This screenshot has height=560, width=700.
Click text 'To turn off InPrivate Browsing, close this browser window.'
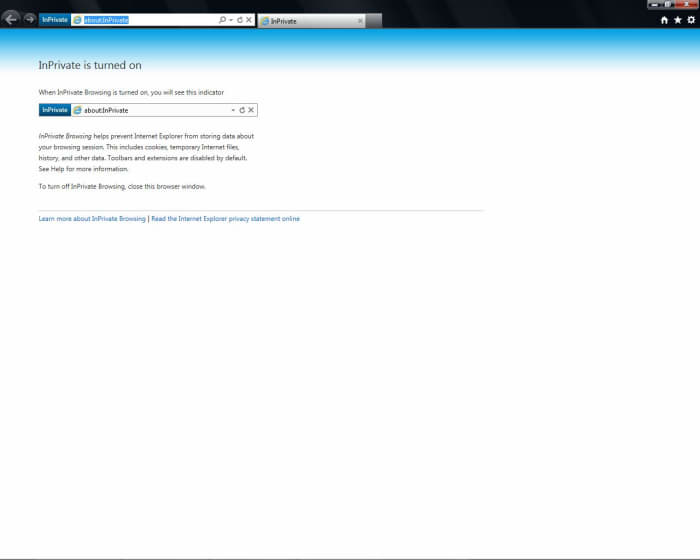122,187
